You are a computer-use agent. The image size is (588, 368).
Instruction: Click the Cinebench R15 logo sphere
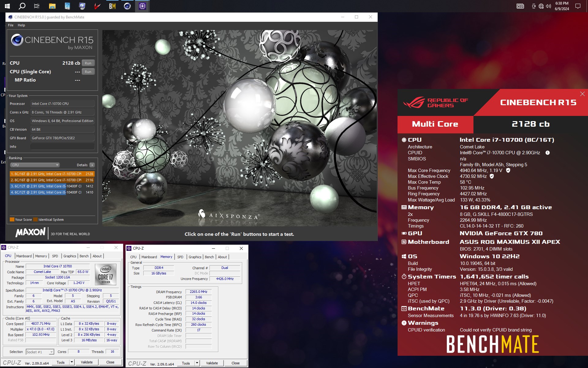click(x=17, y=40)
